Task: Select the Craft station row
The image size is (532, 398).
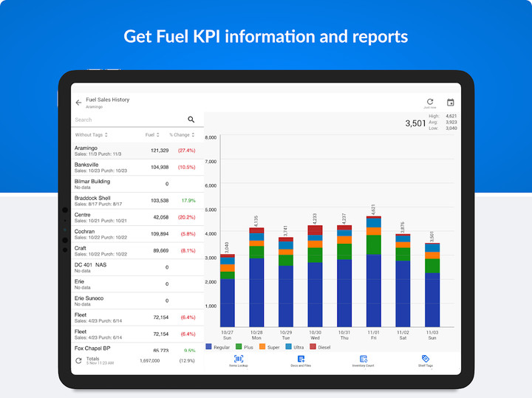Action: tap(137, 250)
